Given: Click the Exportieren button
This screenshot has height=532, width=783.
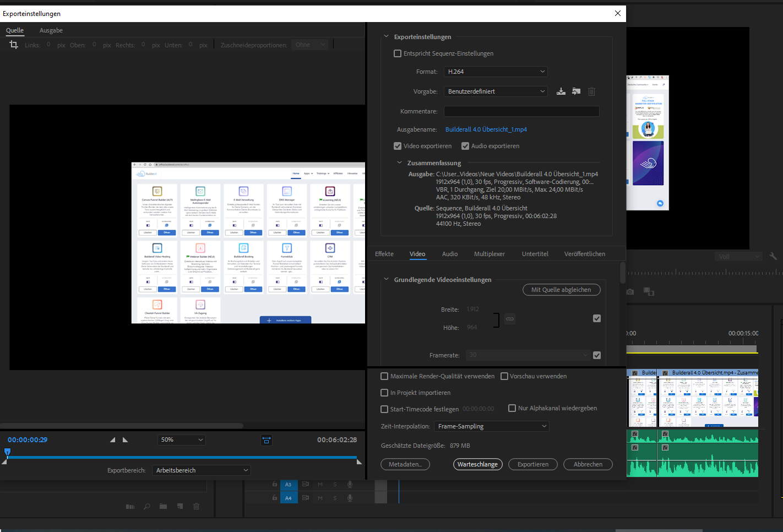Looking at the screenshot, I should [x=533, y=464].
